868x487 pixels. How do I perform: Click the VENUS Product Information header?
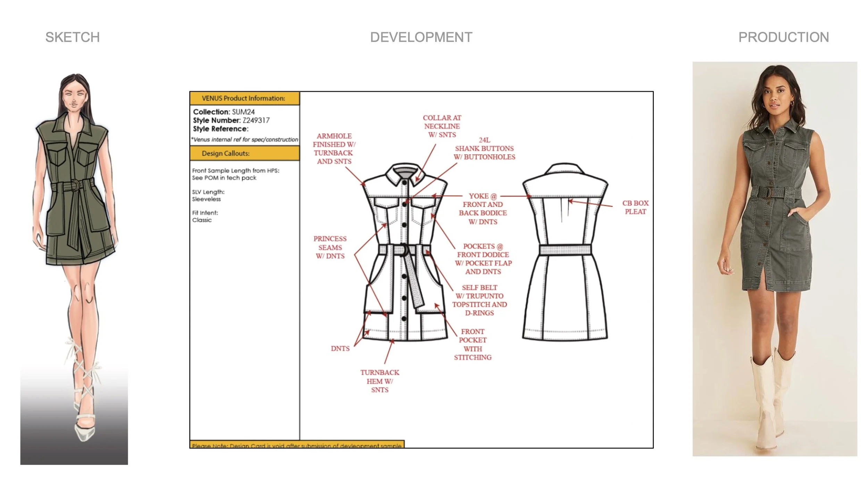coord(244,98)
